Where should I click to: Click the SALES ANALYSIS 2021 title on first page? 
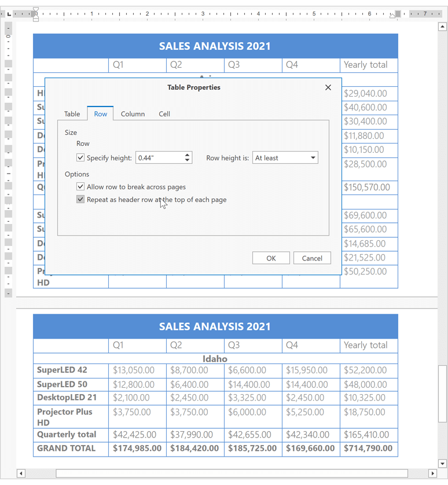[x=215, y=46]
